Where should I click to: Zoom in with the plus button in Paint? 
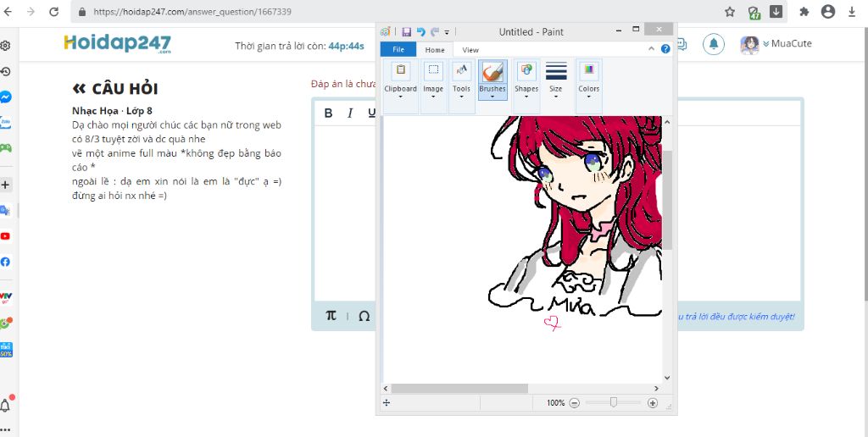tap(653, 403)
